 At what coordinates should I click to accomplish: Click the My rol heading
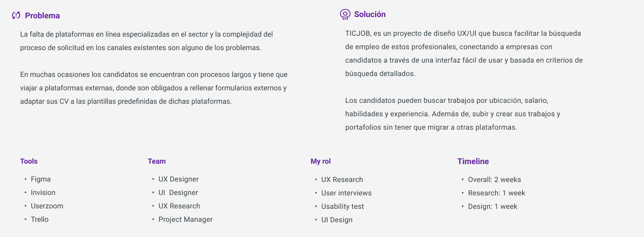coord(321,161)
